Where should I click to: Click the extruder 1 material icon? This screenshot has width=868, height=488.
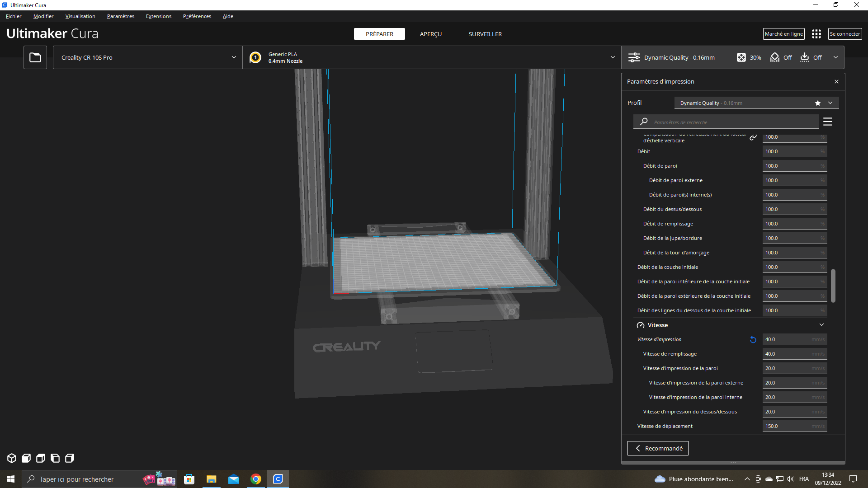pyautogui.click(x=255, y=57)
